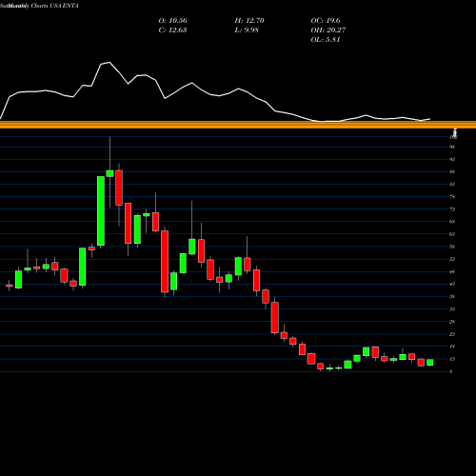Click the 42 price axis label
476x476 pixels.
coord(452,284)
